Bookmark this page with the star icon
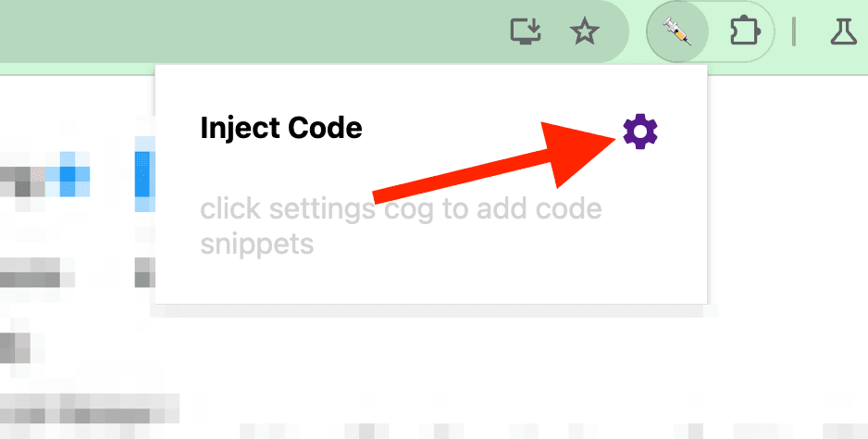868x439 pixels. pyautogui.click(x=585, y=31)
